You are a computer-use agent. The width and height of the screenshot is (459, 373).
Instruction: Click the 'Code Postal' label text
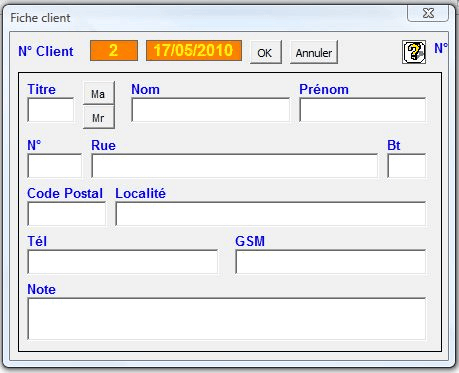pos(65,193)
